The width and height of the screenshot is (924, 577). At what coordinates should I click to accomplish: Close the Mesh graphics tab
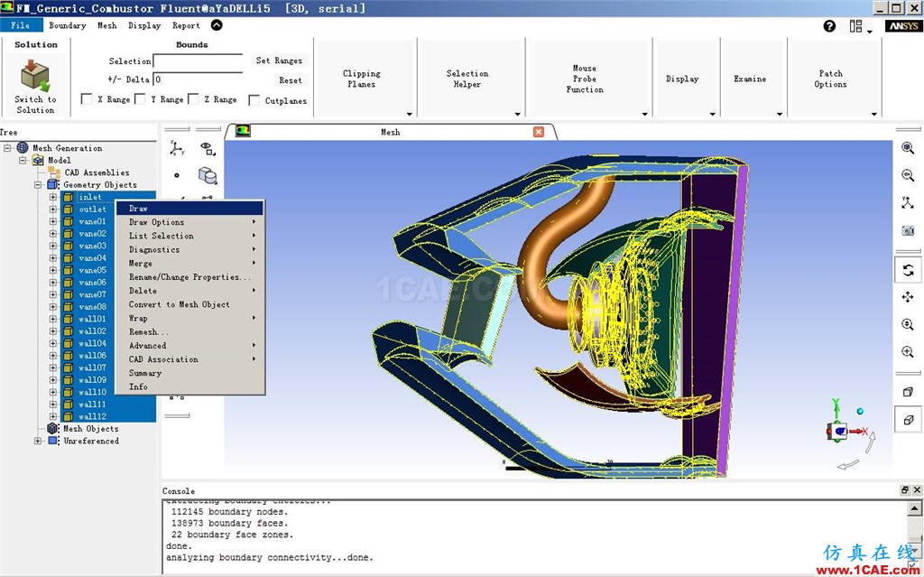[538, 132]
